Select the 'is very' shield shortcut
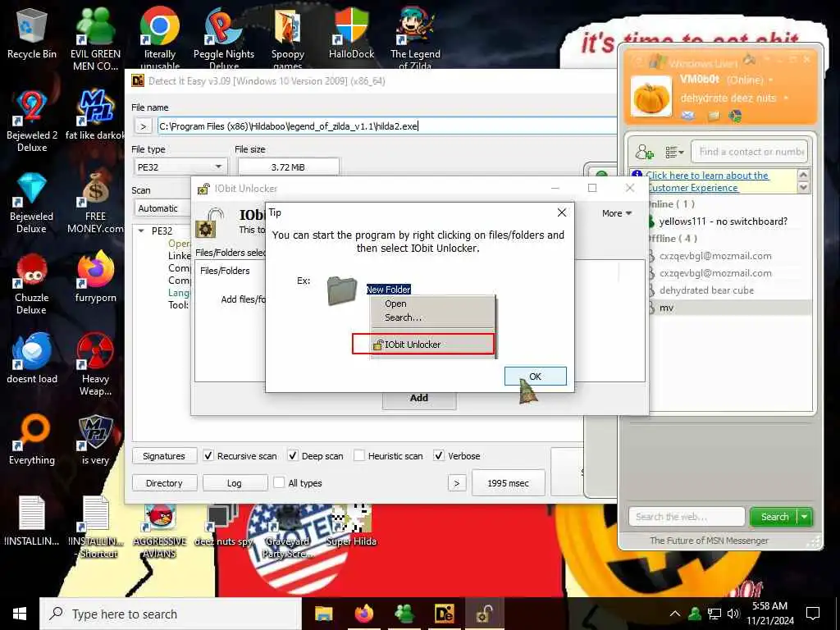Image resolution: width=840 pixels, height=630 pixels. [x=95, y=440]
